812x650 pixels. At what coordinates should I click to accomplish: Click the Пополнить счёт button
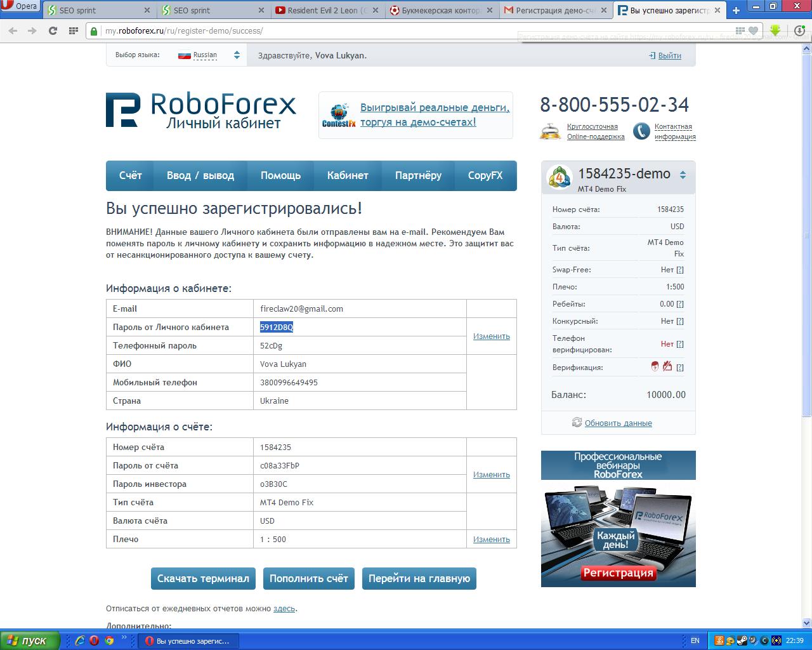[x=309, y=578]
